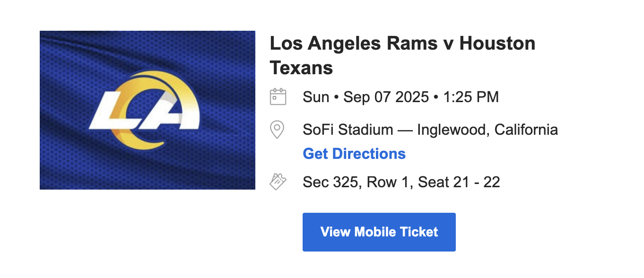Follow the Get Directions link
Viewport: 644px width, 278px height.
354,154
